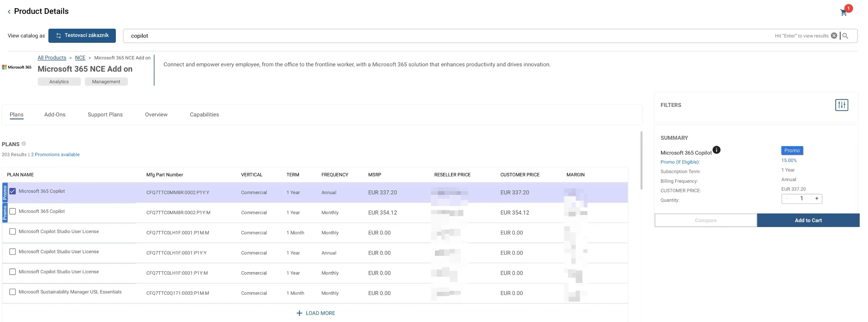Click the Promo (If Eligible) link
This screenshot has width=868, height=322.
(680, 162)
